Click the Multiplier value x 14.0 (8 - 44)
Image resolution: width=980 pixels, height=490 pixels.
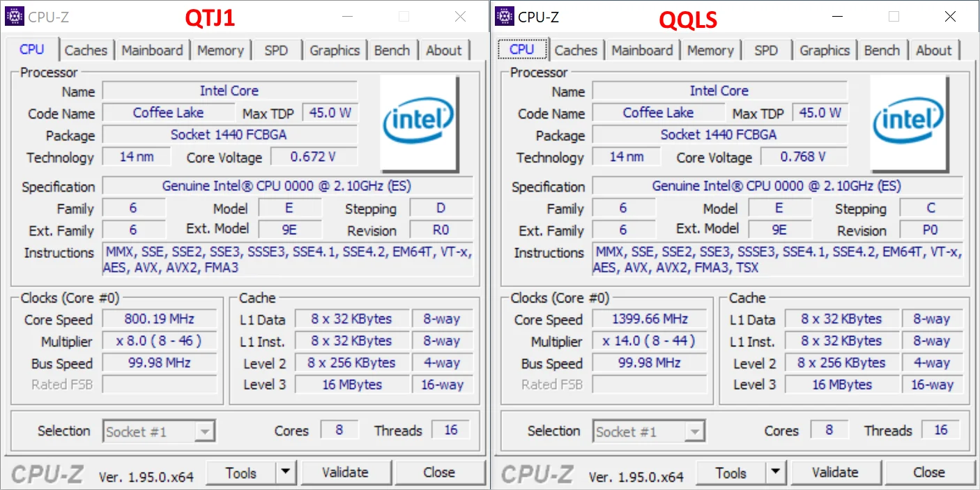pyautogui.click(x=650, y=341)
